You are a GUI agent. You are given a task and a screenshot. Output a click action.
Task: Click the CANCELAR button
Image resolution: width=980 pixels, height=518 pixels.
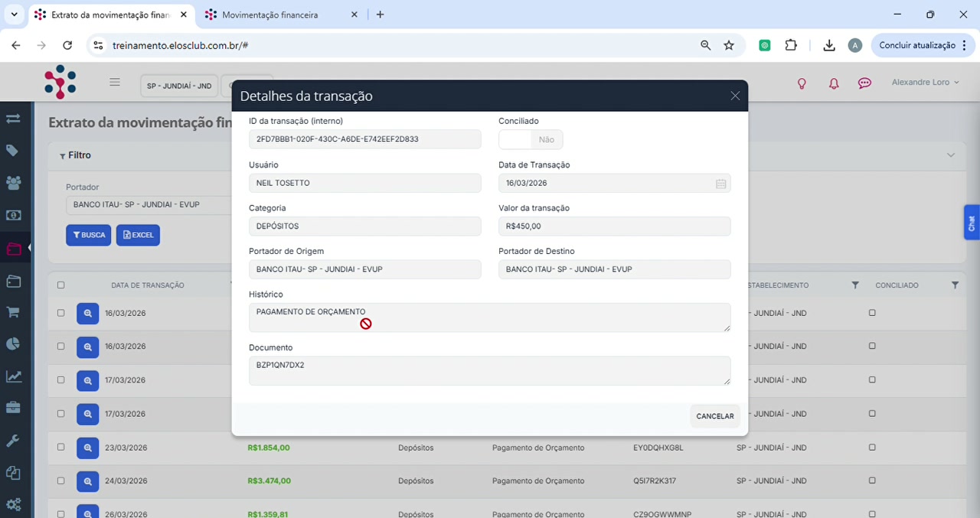tap(715, 416)
